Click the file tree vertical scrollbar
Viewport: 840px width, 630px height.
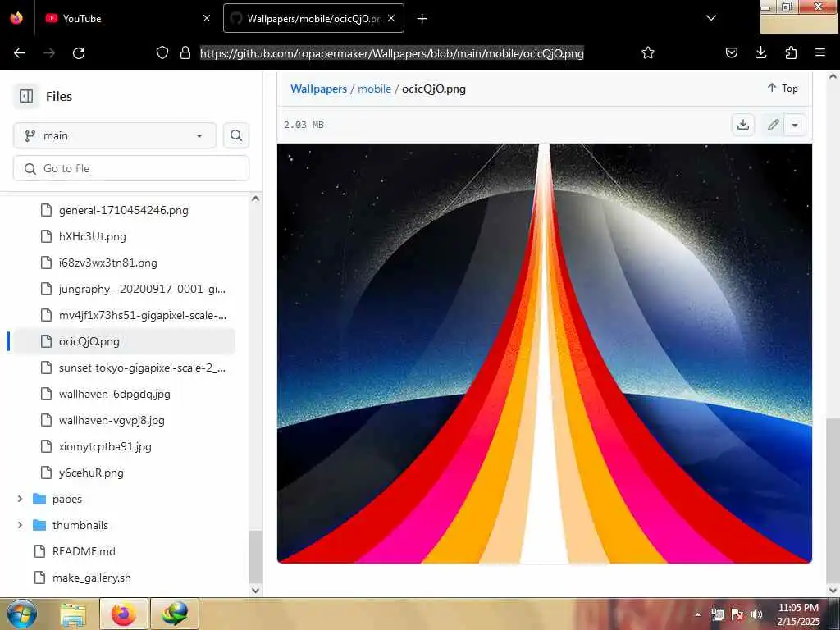point(256,557)
